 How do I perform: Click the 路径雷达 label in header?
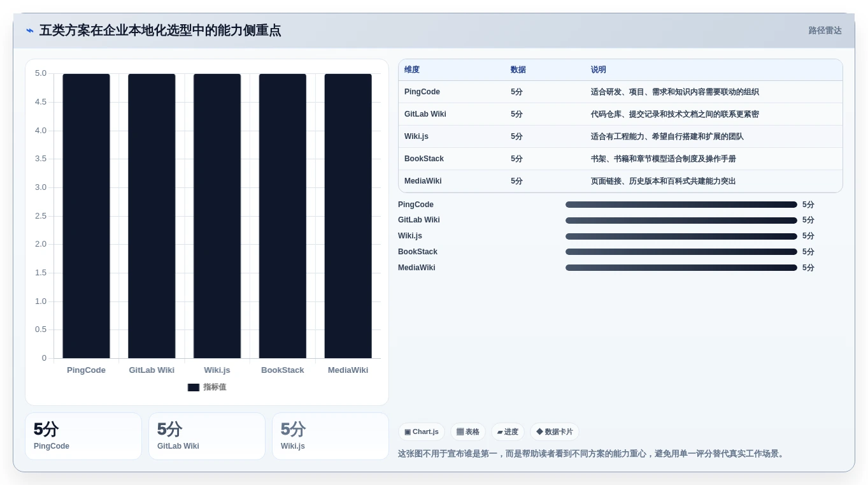click(x=825, y=31)
